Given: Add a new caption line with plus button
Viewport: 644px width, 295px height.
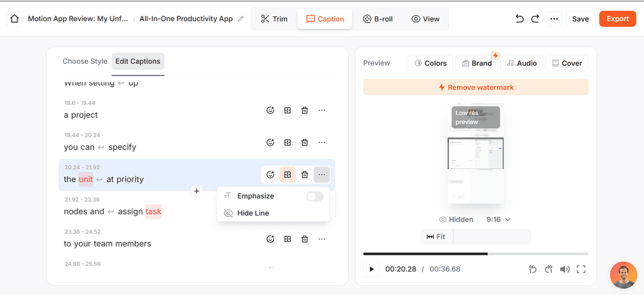Looking at the screenshot, I should [197, 191].
